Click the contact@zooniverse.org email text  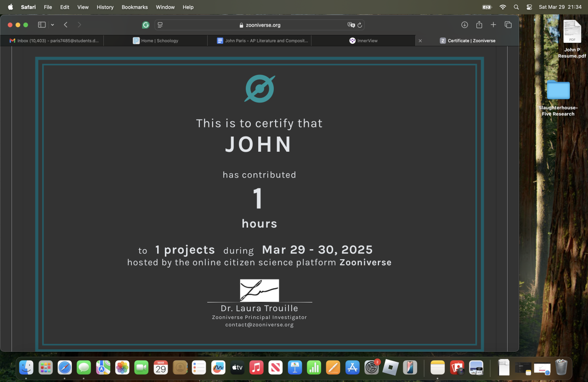[x=260, y=325]
